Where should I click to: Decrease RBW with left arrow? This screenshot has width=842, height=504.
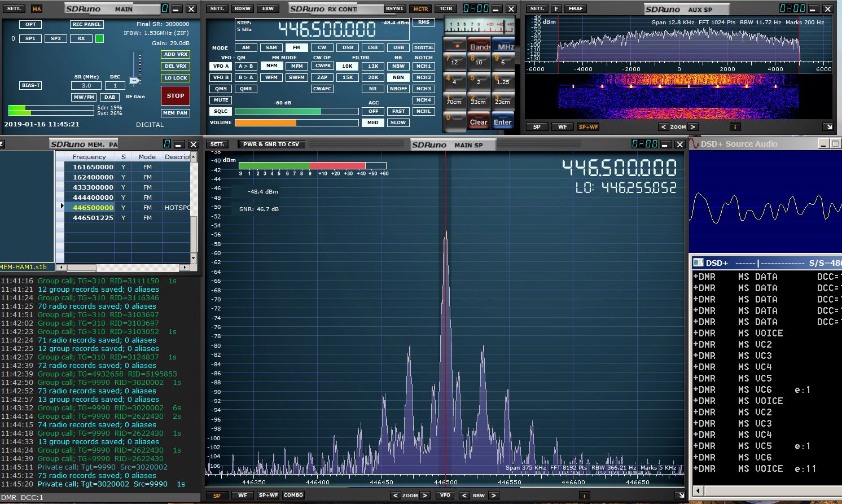tap(464, 495)
